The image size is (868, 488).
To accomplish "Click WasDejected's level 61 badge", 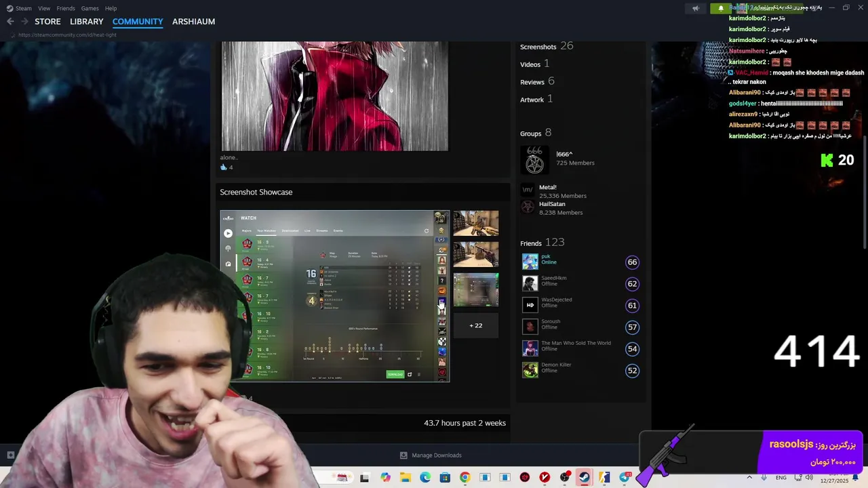I will (x=632, y=306).
